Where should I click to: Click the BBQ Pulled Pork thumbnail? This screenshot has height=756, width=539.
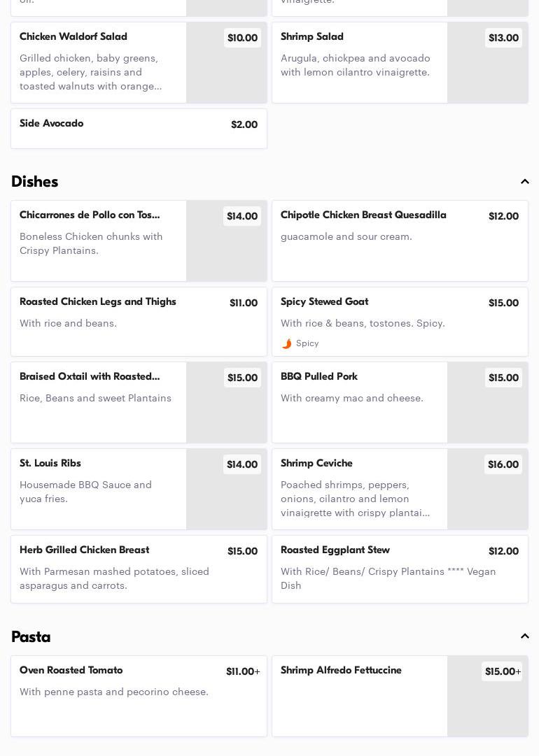(487, 403)
